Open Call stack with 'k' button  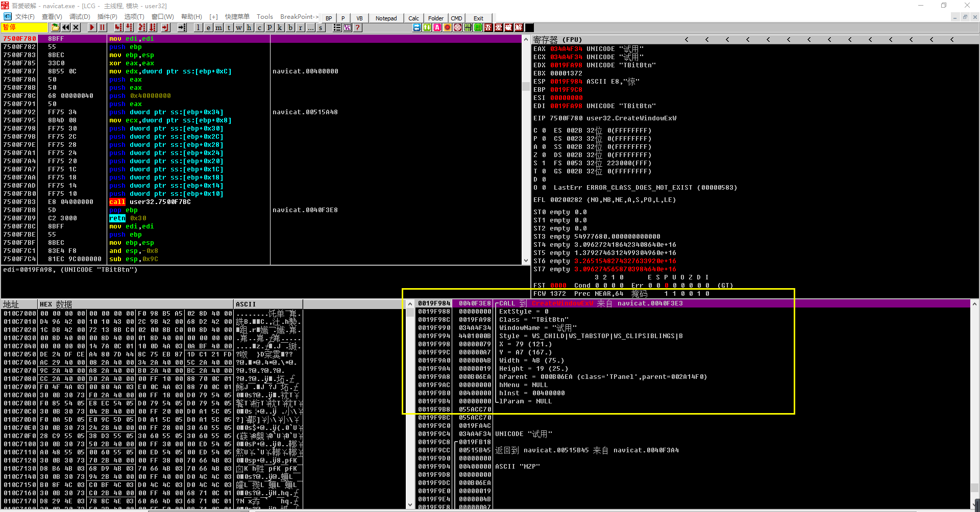280,28
